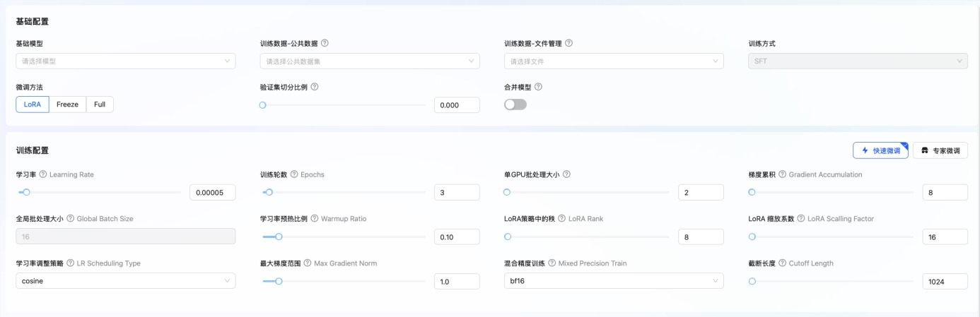The height and width of the screenshot is (317, 980).
Task: Select the Full fine-tuning method
Action: coord(100,104)
